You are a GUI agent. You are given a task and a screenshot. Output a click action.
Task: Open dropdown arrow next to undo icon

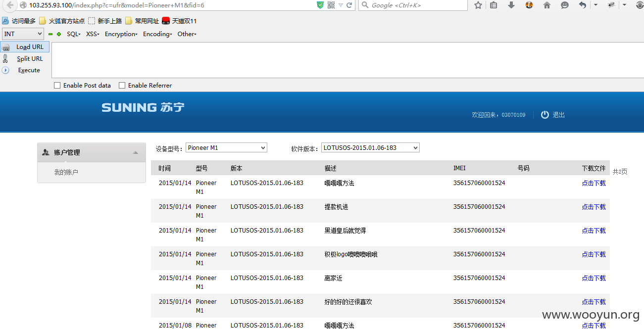(x=595, y=5)
